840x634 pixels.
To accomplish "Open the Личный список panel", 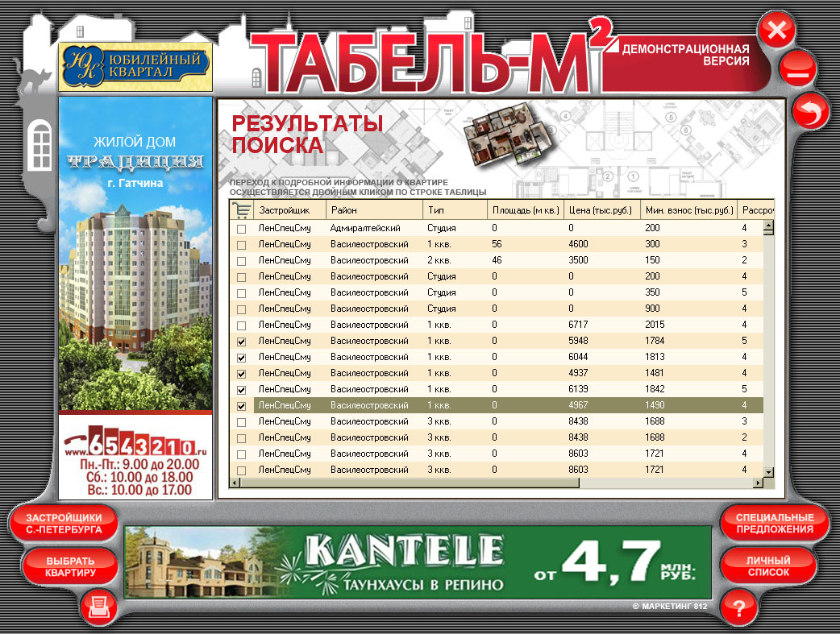I will pos(769,566).
